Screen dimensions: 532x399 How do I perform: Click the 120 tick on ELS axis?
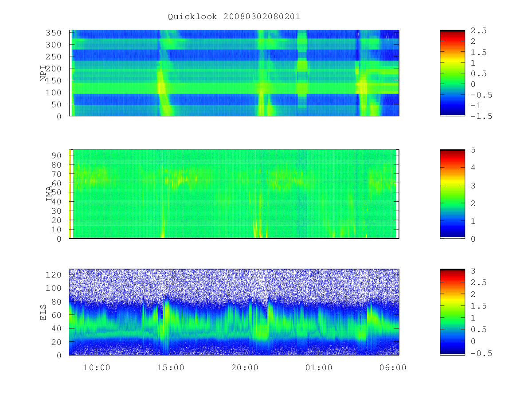click(x=54, y=275)
